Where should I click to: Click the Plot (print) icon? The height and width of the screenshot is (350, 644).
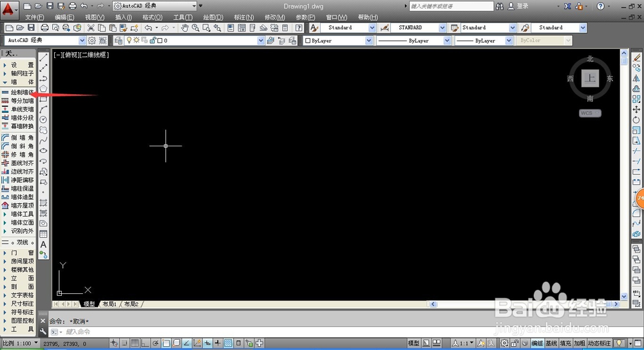[45, 28]
